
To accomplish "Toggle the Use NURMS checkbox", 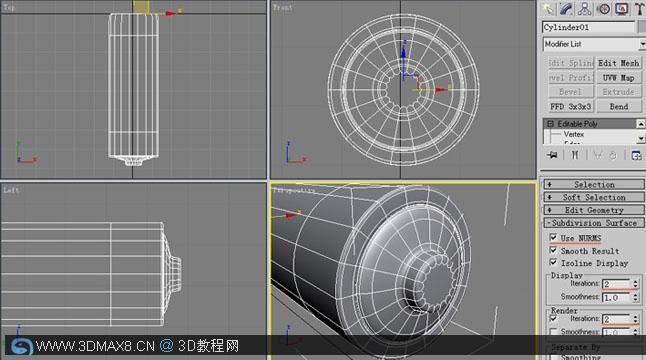I will click(x=553, y=238).
